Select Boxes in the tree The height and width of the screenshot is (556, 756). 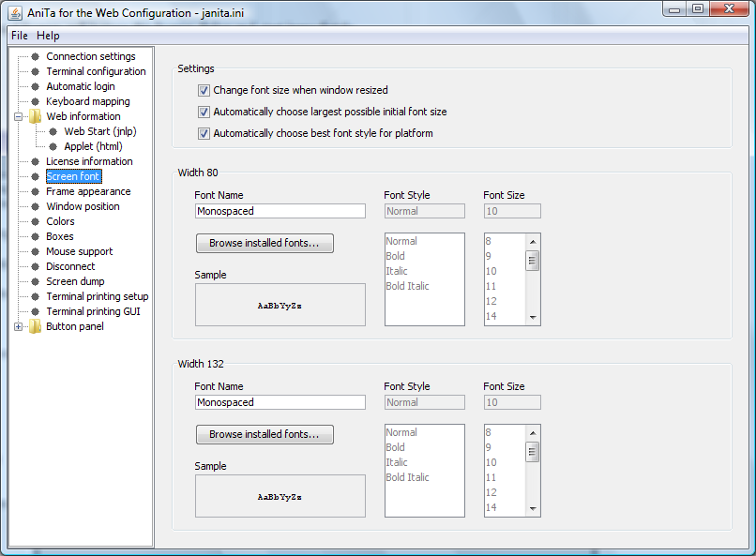[x=60, y=236]
